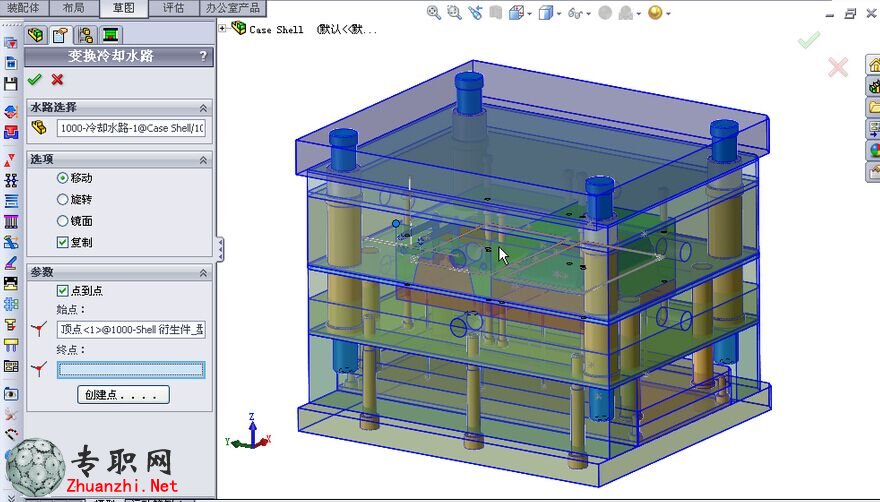Open the Section View cube icon
880x502 pixels.
click(x=516, y=12)
